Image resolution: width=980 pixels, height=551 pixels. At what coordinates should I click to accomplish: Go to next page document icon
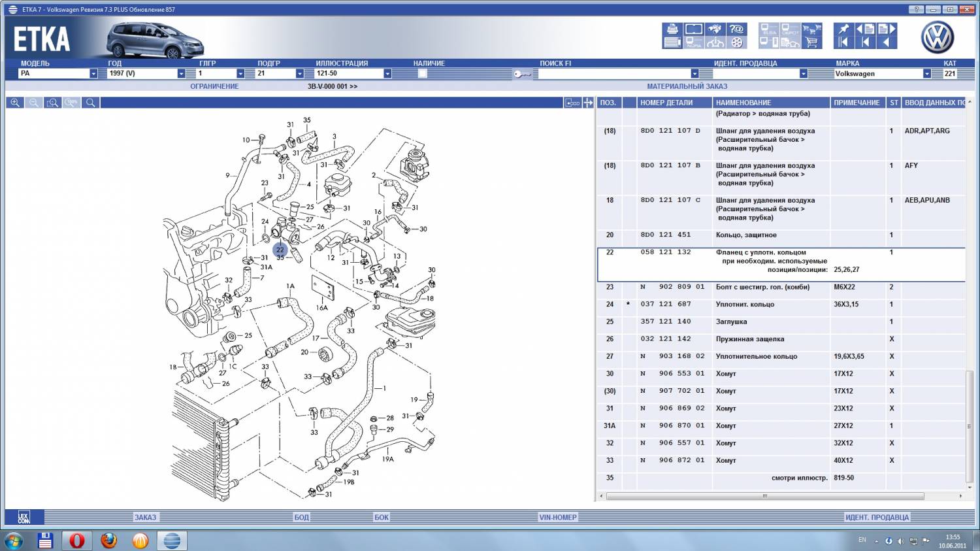point(887,29)
